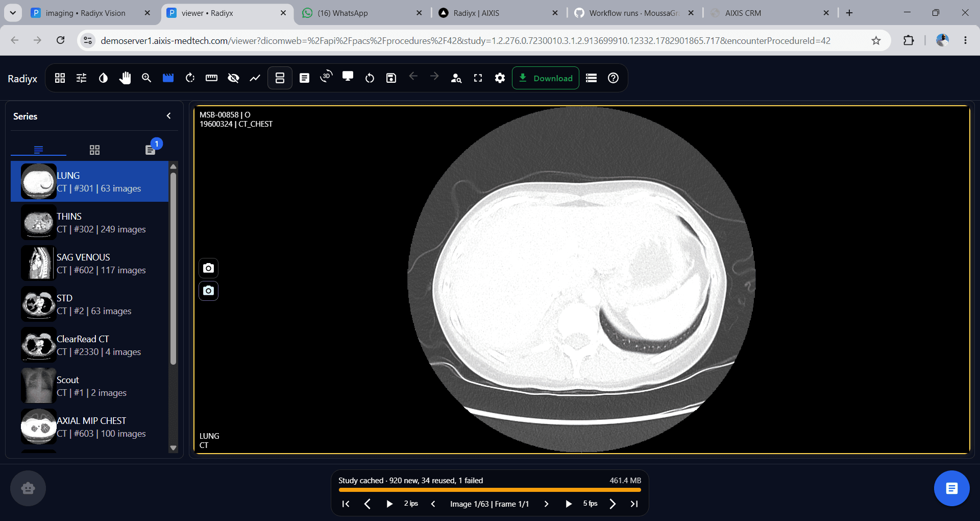This screenshot has width=980, height=521.
Task: Open the patient search icon
Action: pyautogui.click(x=456, y=78)
